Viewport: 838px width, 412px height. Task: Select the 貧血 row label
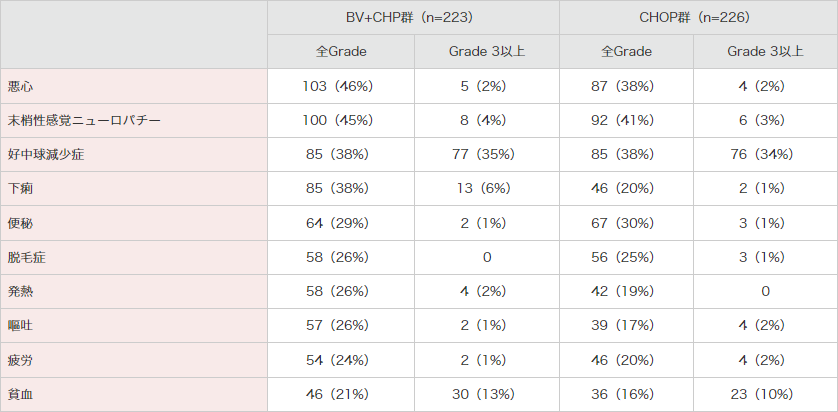coord(20,395)
